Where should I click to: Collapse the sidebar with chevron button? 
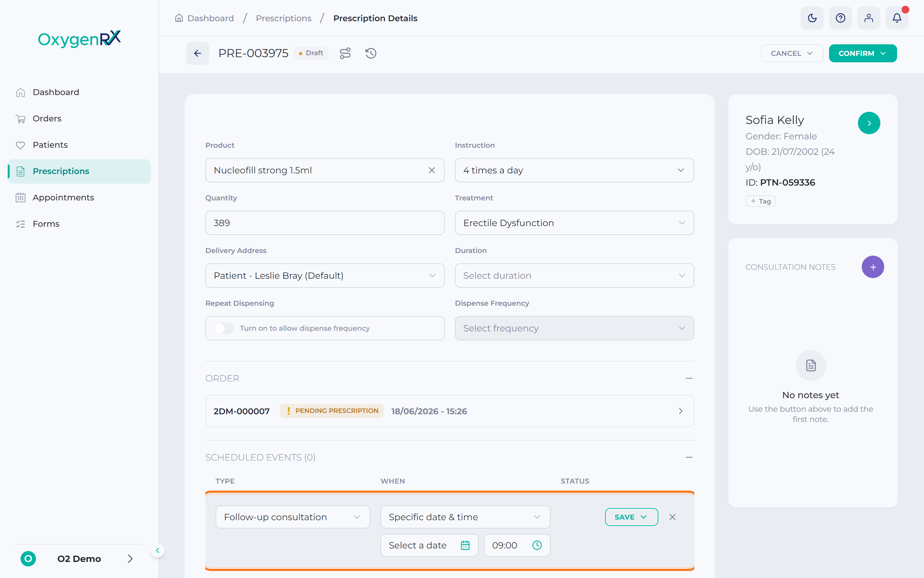coord(157,550)
